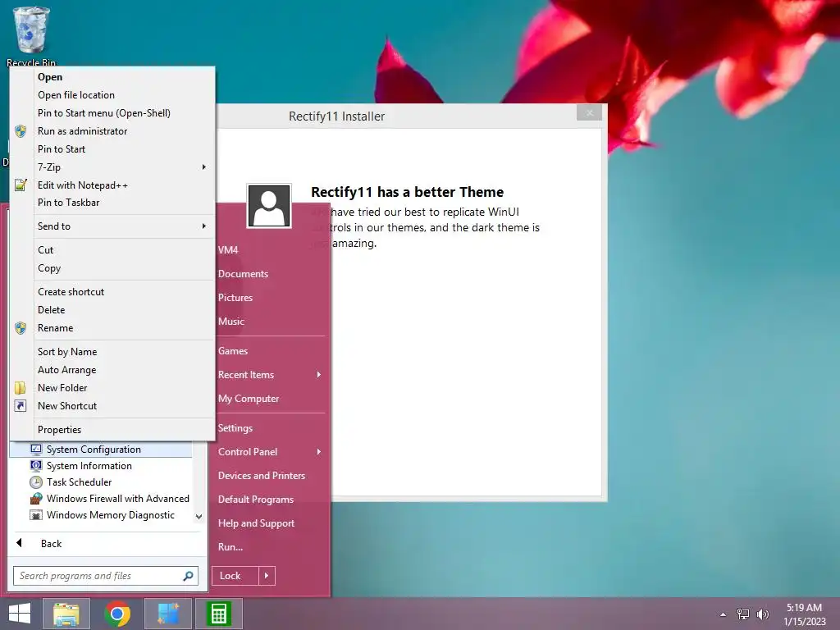Viewport: 840px width, 630px height.
Task: Click the Windows Memory Diagnostic icon
Action: pos(36,515)
